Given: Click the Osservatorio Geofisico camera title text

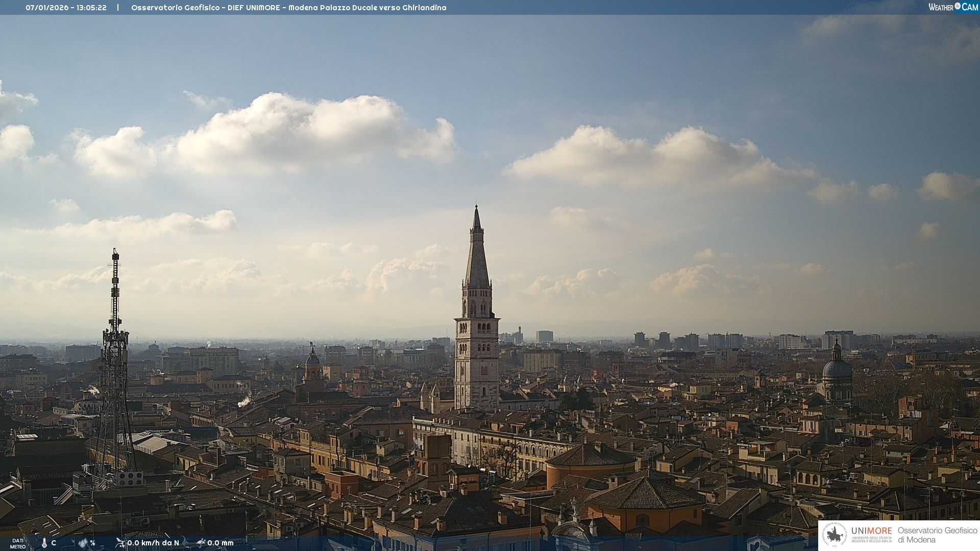Looking at the screenshot, I should [x=288, y=8].
